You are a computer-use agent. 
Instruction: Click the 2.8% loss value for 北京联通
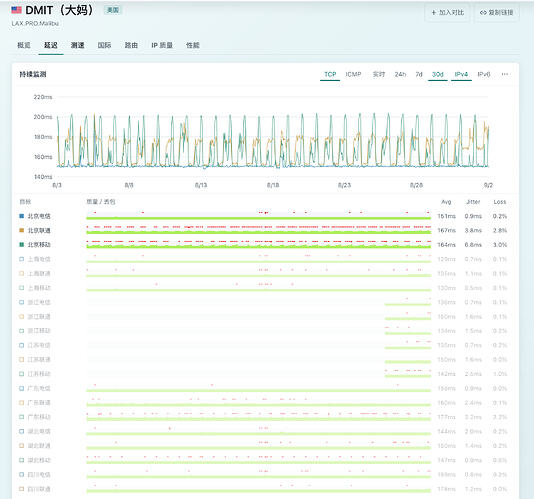[x=500, y=230]
